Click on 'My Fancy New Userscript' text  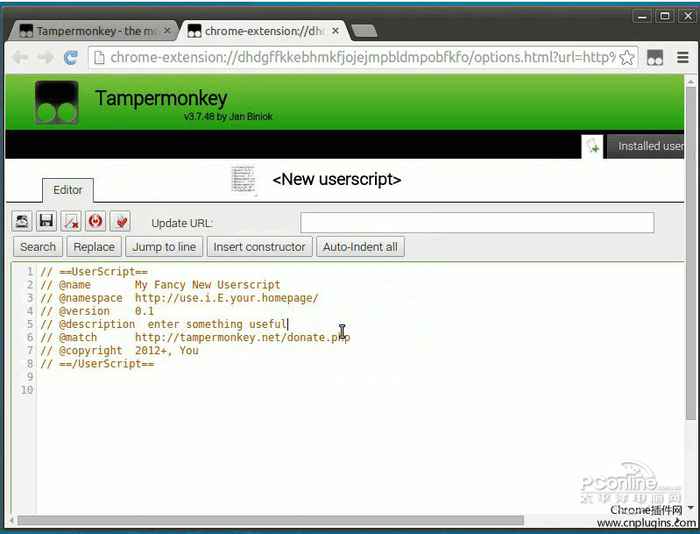click(x=208, y=285)
